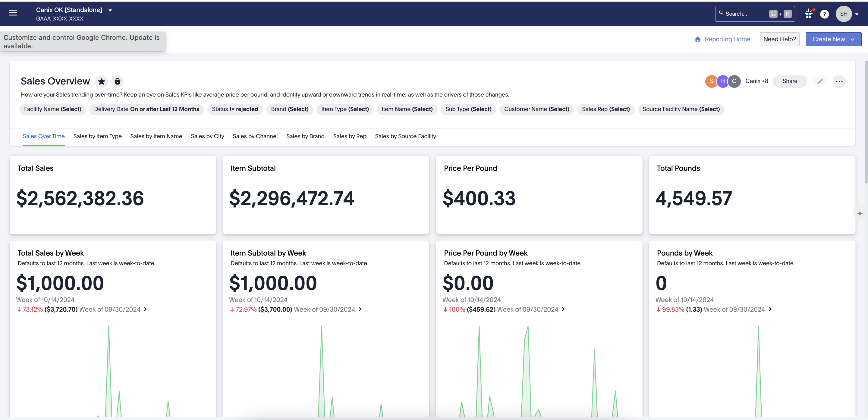Open the SH user profile menu
Viewport: 868px width, 420px height.
click(x=848, y=14)
